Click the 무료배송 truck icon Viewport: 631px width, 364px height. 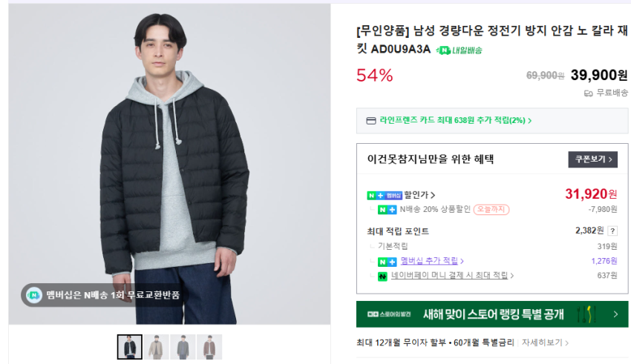click(x=589, y=93)
